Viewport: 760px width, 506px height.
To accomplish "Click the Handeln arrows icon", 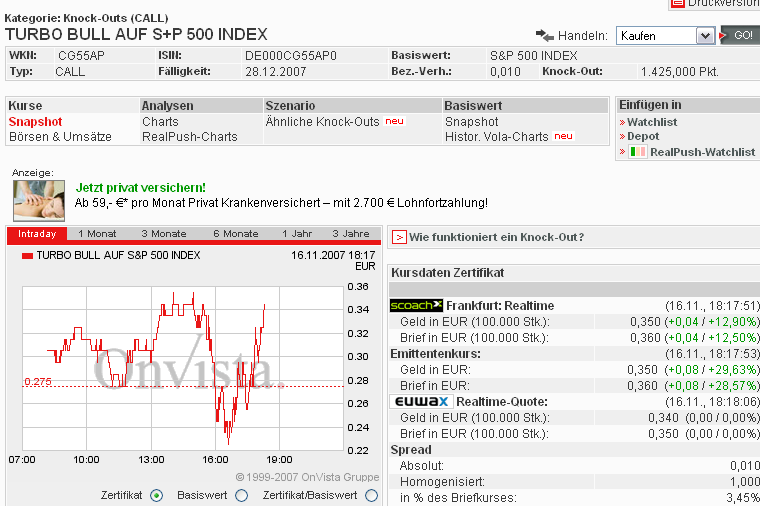I will pos(544,35).
